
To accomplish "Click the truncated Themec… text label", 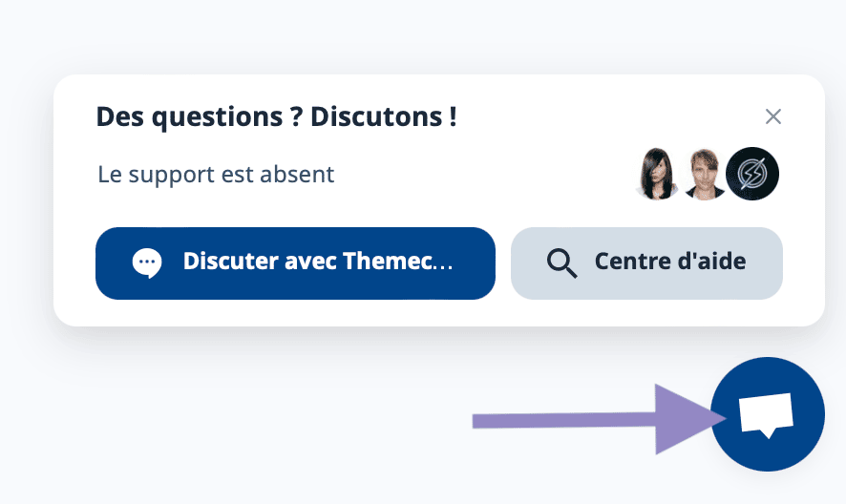I will pyautogui.click(x=398, y=262).
